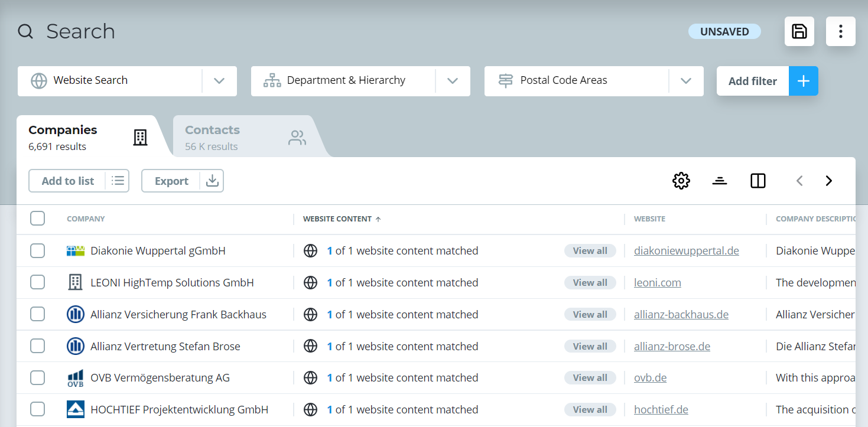Toggle the select-all header checkbox

pyautogui.click(x=37, y=219)
